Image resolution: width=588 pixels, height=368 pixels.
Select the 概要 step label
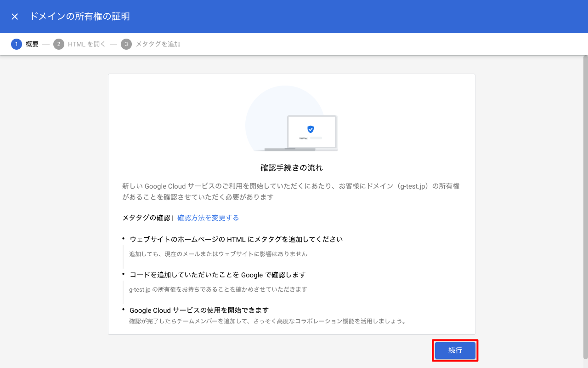pos(32,44)
